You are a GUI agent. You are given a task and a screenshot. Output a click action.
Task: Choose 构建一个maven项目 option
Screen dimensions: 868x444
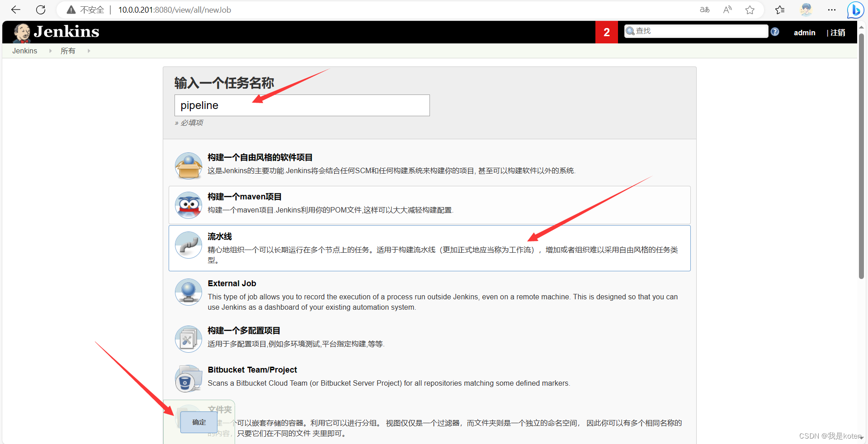245,197
